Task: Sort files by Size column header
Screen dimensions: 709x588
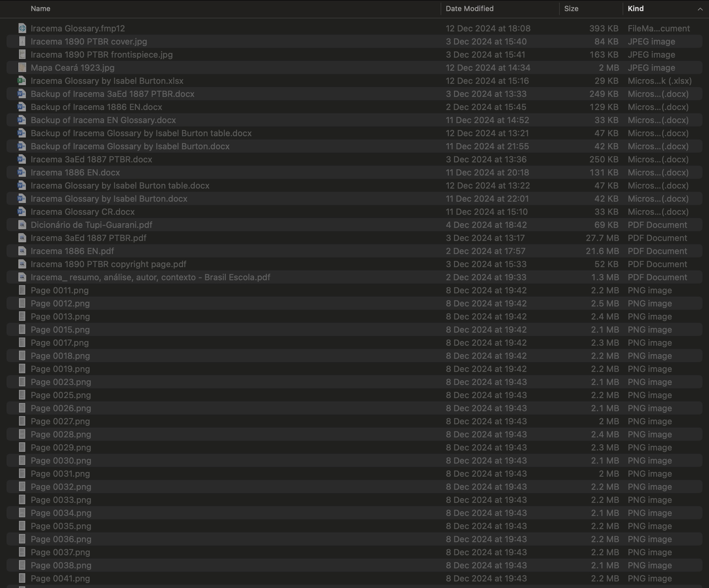Action: [571, 9]
